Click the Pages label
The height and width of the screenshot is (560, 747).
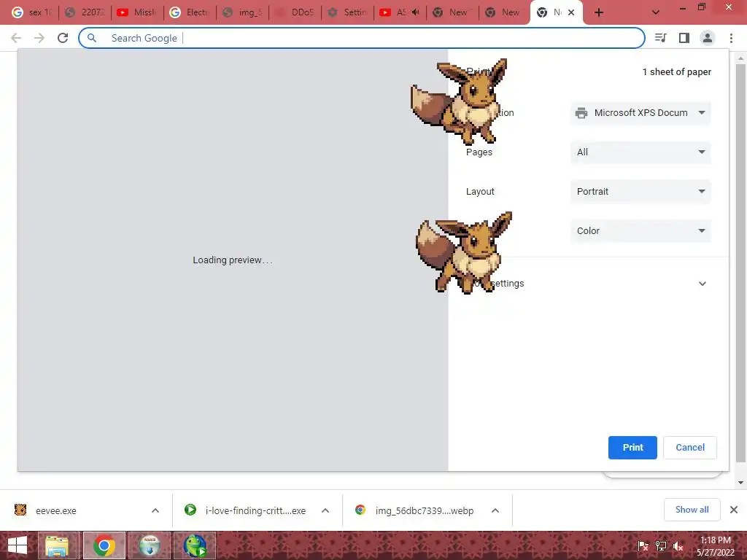click(479, 152)
